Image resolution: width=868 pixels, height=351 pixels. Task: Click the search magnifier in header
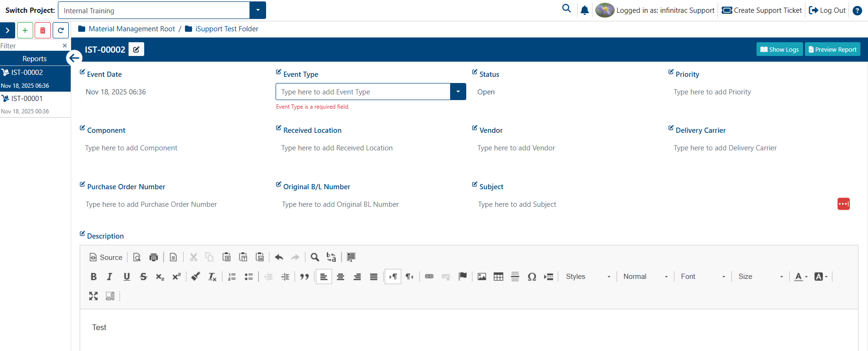[x=566, y=8]
